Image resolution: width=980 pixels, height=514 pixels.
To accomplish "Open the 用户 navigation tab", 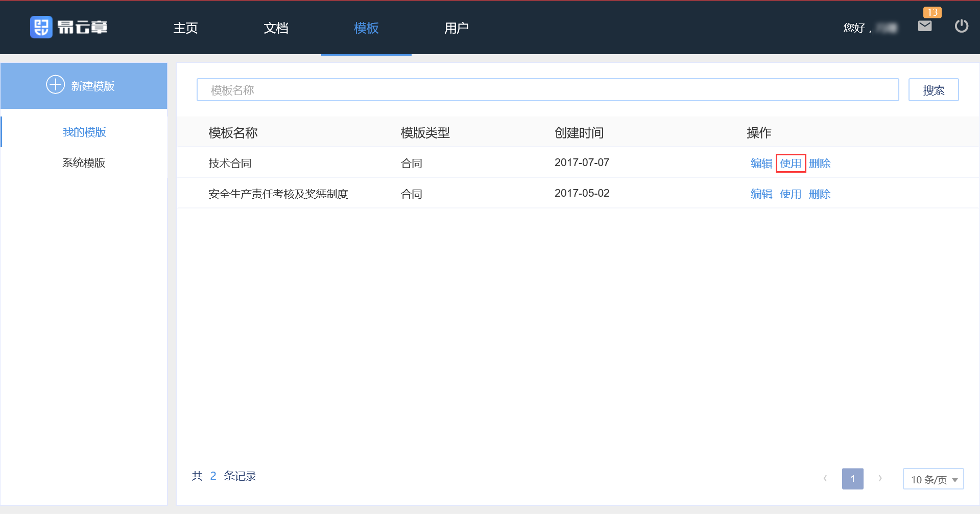I will tap(456, 28).
